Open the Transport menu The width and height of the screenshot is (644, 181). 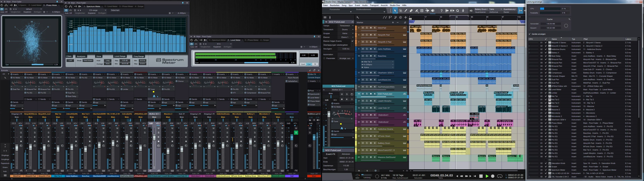pyautogui.click(x=374, y=5)
